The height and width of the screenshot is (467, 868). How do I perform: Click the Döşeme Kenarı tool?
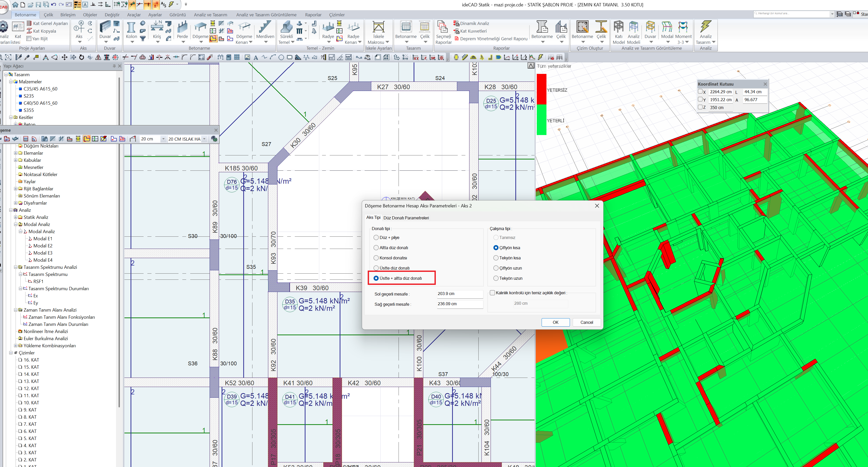tap(244, 32)
